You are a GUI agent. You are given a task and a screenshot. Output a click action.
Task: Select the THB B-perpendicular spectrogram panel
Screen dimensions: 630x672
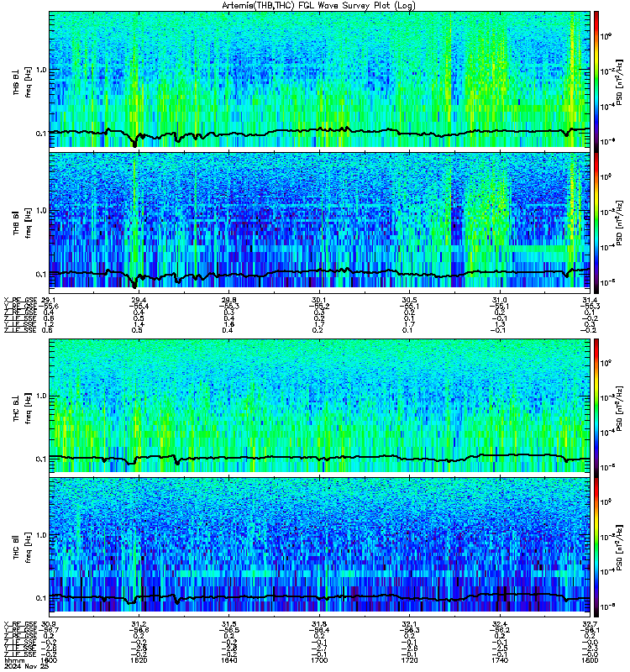(319, 79)
